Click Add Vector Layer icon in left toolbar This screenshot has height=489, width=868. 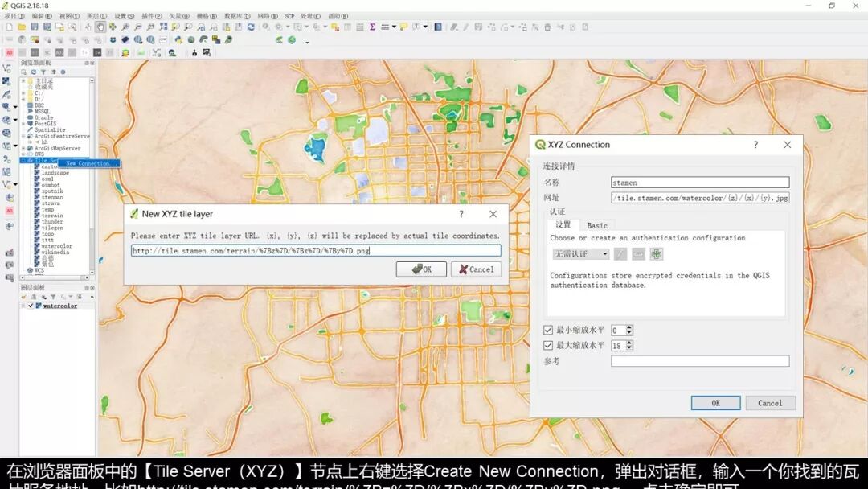tap(6, 68)
